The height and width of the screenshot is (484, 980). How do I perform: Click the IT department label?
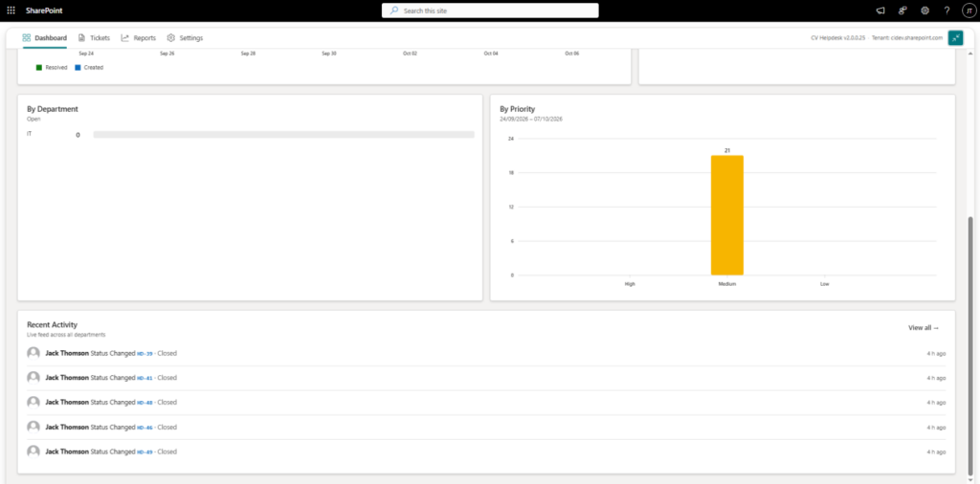click(x=30, y=134)
